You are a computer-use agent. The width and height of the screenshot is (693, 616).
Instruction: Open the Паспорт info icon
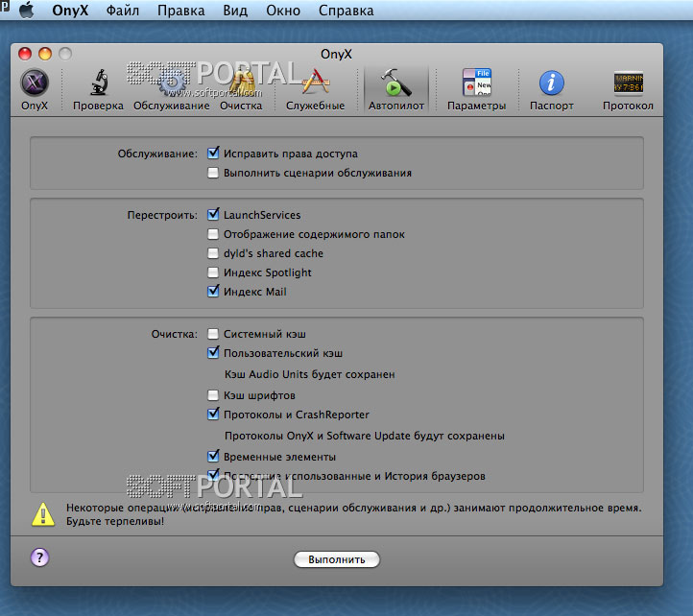click(552, 89)
